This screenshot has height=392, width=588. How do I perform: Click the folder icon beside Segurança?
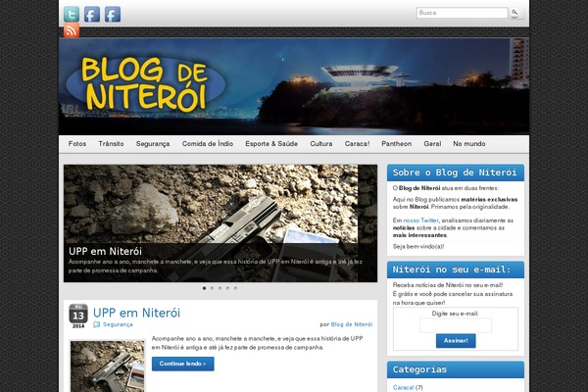pos(96,324)
